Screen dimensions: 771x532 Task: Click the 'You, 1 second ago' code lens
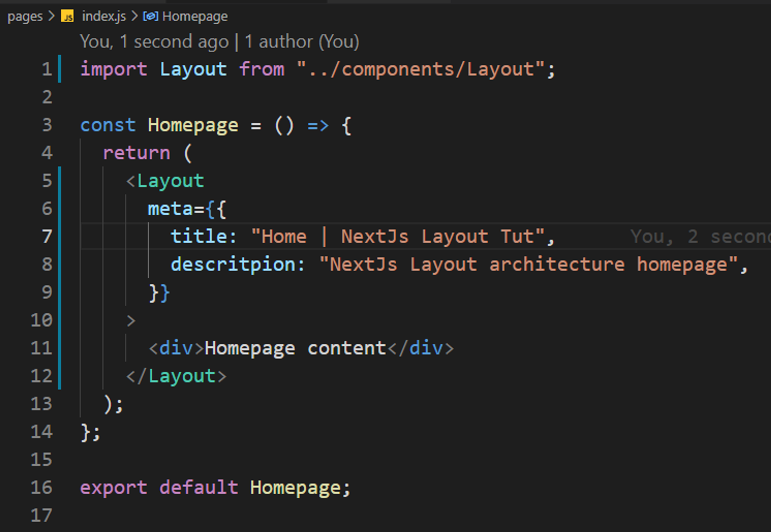coord(154,42)
